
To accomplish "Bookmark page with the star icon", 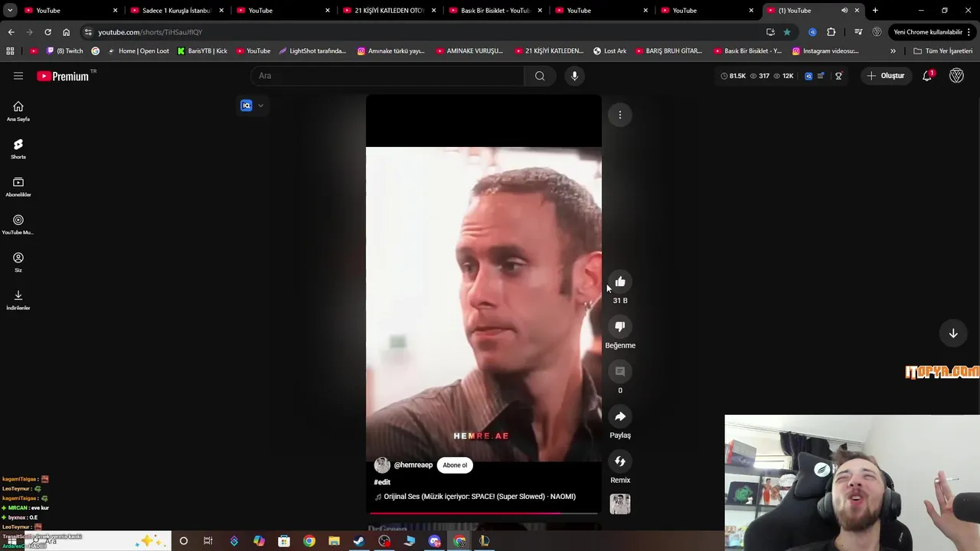I will click(787, 32).
